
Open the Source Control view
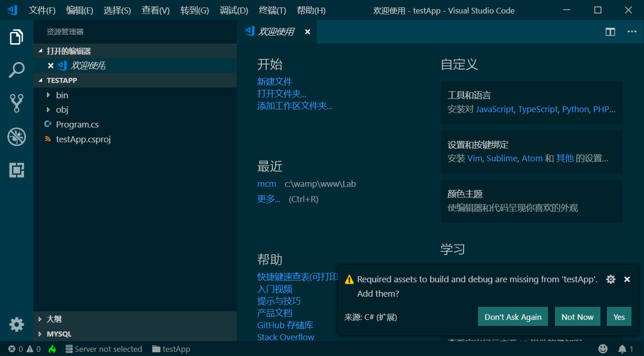[x=17, y=103]
